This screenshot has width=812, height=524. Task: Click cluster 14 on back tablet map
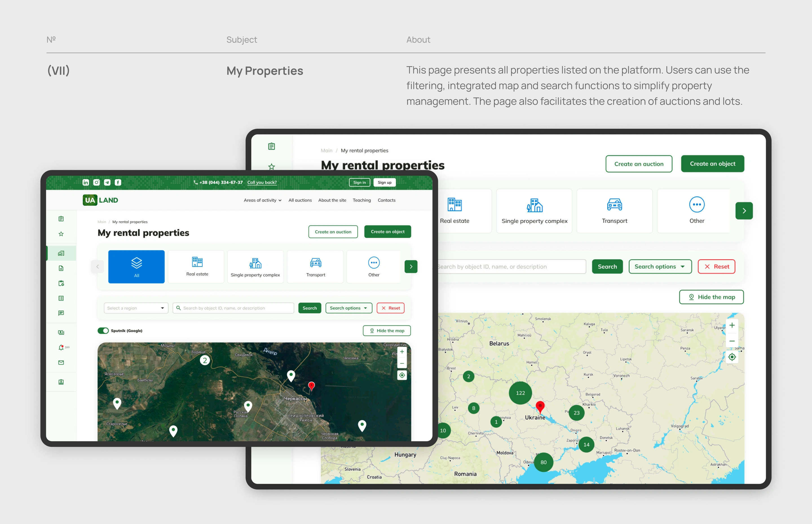coord(587,445)
